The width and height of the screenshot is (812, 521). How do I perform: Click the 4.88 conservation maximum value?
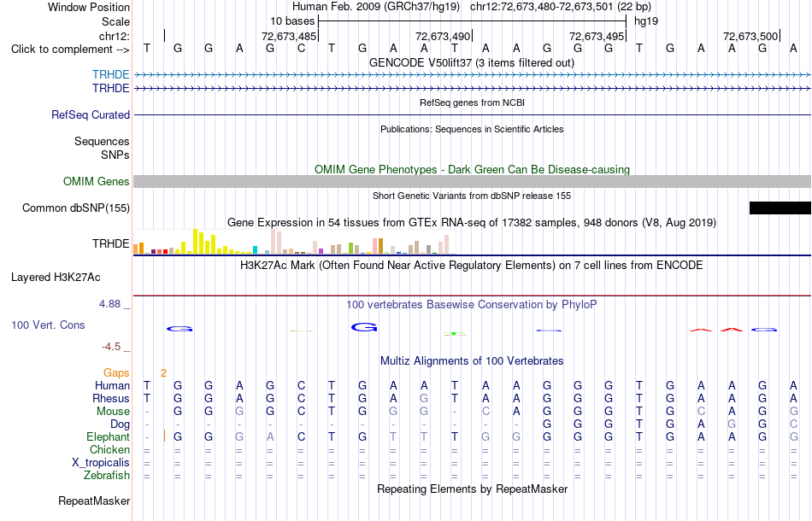109,304
